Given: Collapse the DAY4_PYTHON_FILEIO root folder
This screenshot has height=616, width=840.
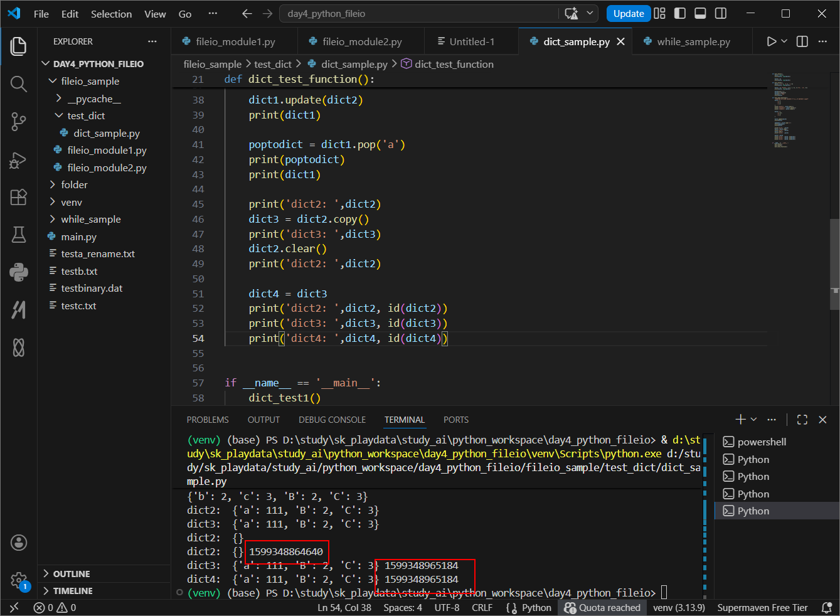Looking at the screenshot, I should pyautogui.click(x=46, y=64).
